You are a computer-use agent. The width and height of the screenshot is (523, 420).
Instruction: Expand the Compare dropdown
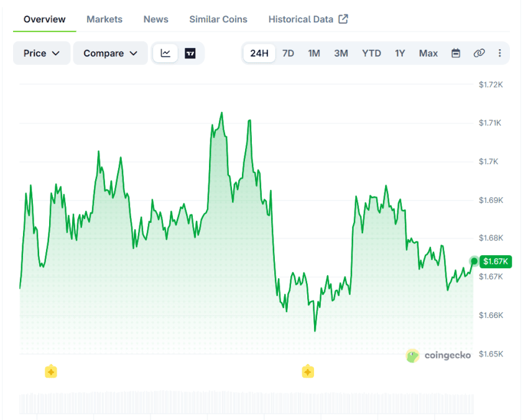click(x=111, y=53)
